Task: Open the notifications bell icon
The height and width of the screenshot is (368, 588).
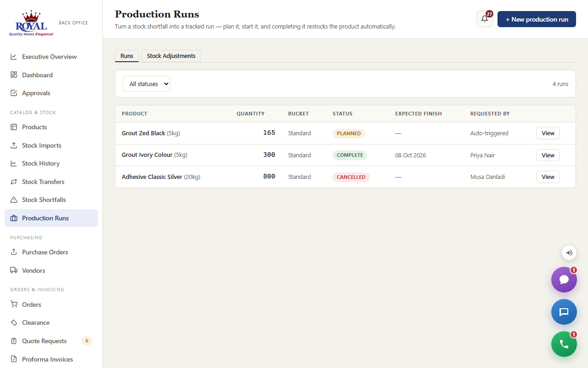Action: [485, 19]
